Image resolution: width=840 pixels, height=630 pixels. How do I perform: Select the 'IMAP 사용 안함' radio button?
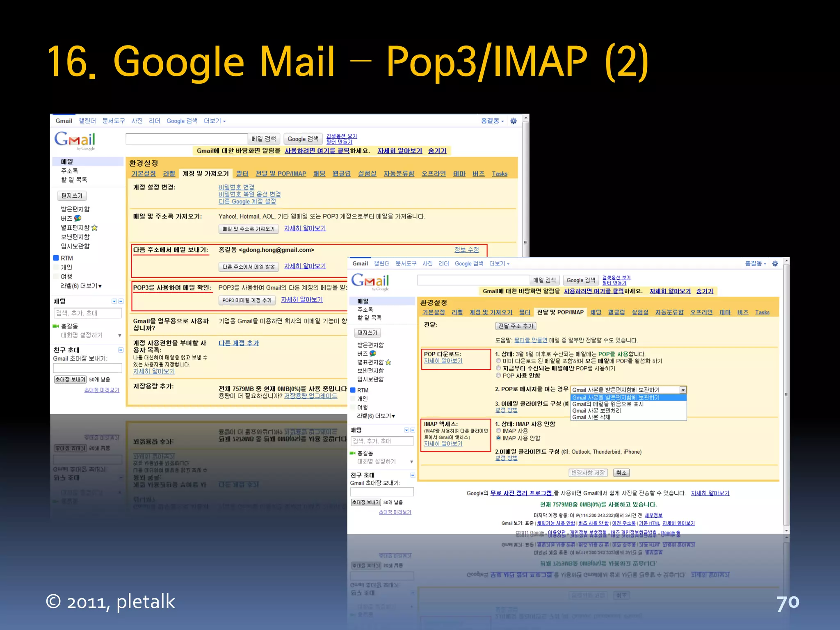pyautogui.click(x=498, y=438)
